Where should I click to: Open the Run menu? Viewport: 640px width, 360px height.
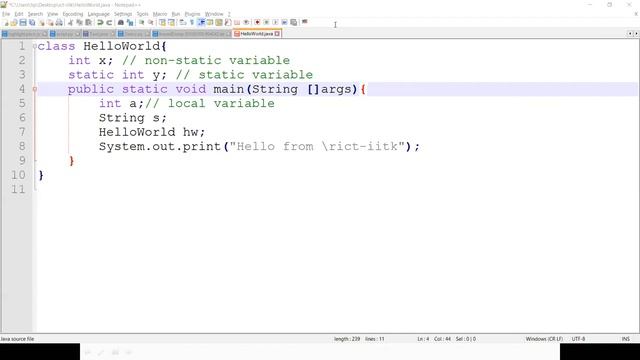click(x=176, y=14)
